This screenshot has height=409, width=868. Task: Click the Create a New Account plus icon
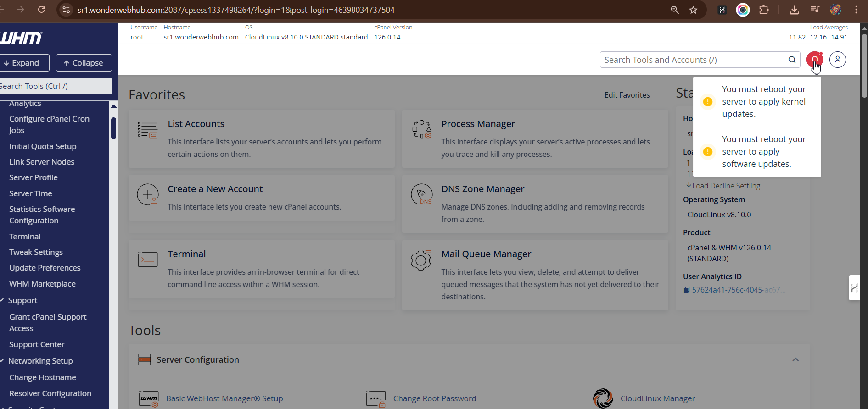coord(147,194)
